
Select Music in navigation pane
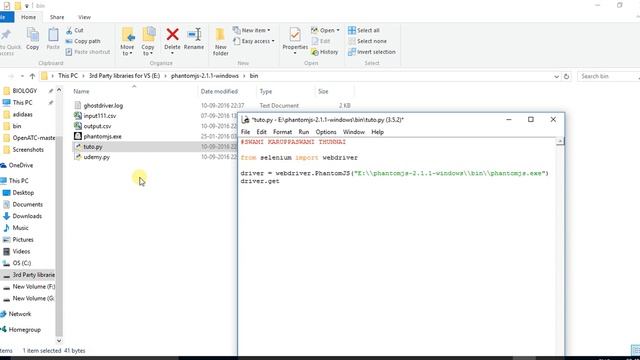click(20, 228)
